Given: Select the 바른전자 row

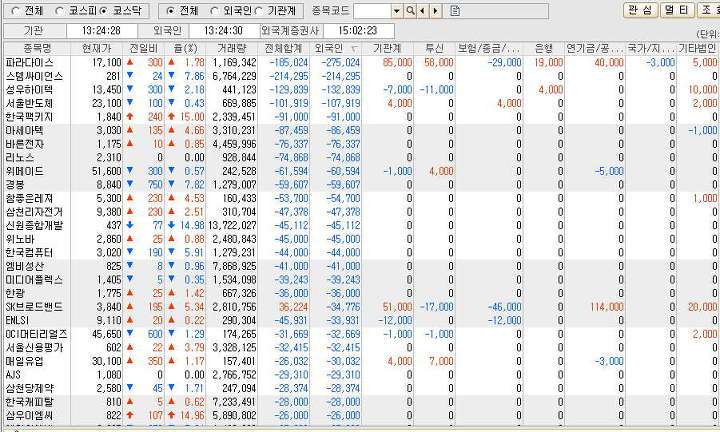Looking at the screenshot, I should click(x=360, y=144).
